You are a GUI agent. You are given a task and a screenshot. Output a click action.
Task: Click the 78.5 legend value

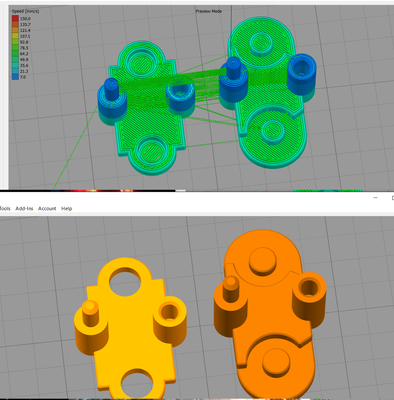pyautogui.click(x=24, y=48)
